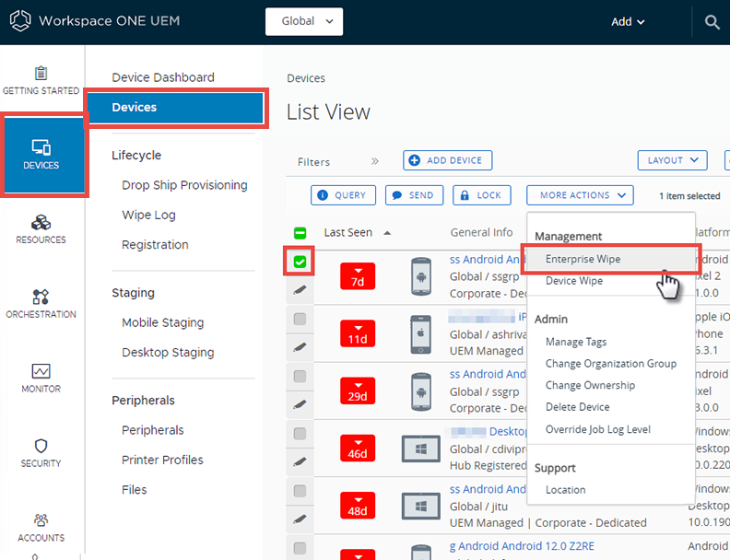Screen dimensions: 730x560
Task: Open Mobile Staging page
Action: (162, 322)
